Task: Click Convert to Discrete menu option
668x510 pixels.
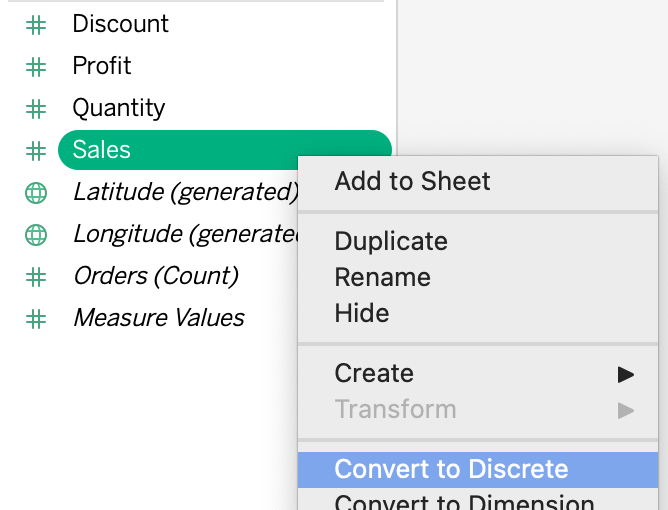Action: tap(451, 470)
